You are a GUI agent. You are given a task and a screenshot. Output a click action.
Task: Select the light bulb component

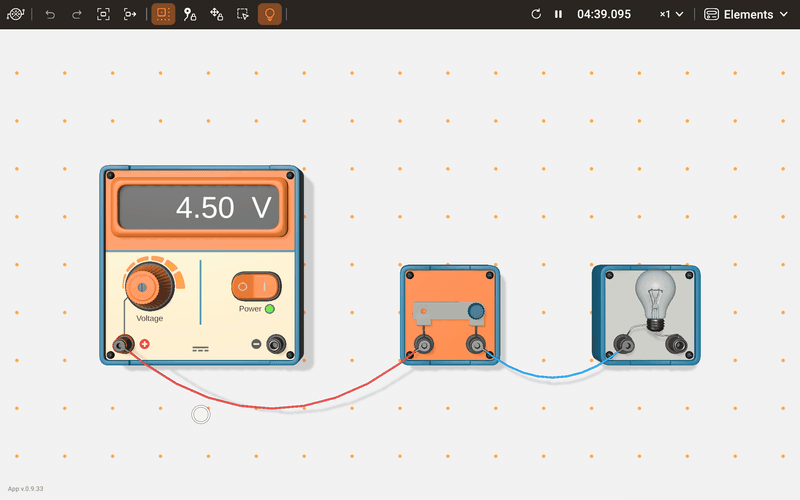click(655, 301)
